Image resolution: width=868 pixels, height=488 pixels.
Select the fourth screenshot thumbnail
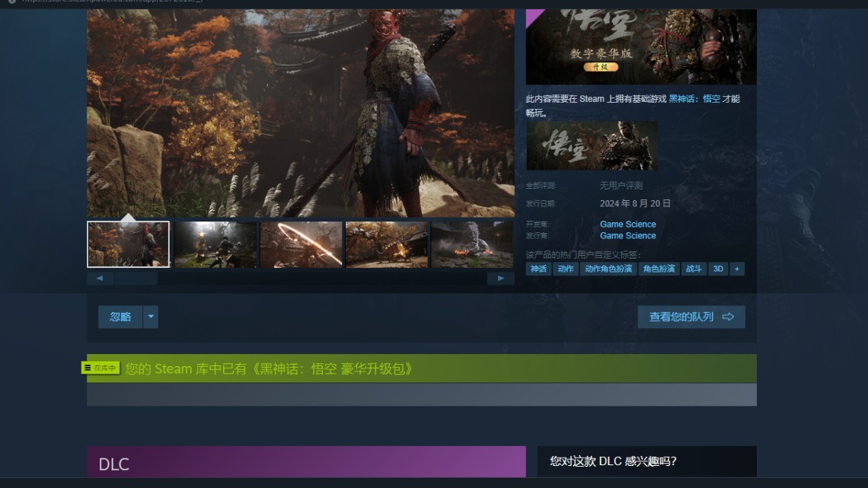click(x=387, y=244)
